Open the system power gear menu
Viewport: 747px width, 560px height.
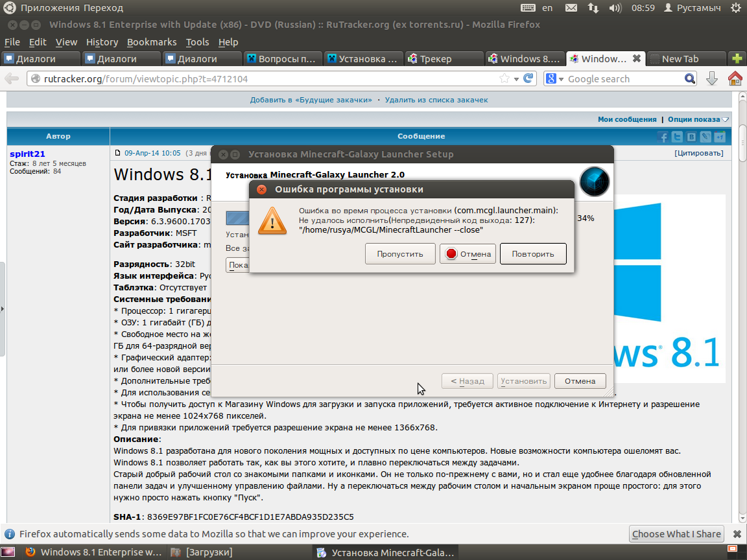pyautogui.click(x=736, y=8)
